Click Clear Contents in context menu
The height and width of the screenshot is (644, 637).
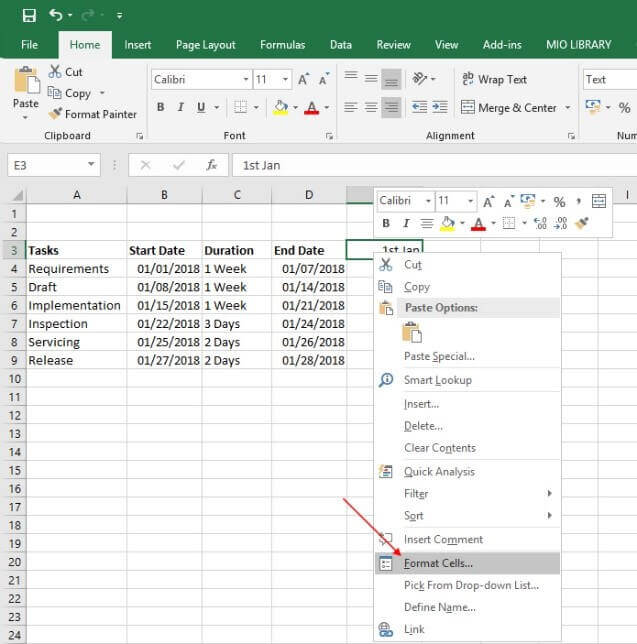tap(439, 448)
